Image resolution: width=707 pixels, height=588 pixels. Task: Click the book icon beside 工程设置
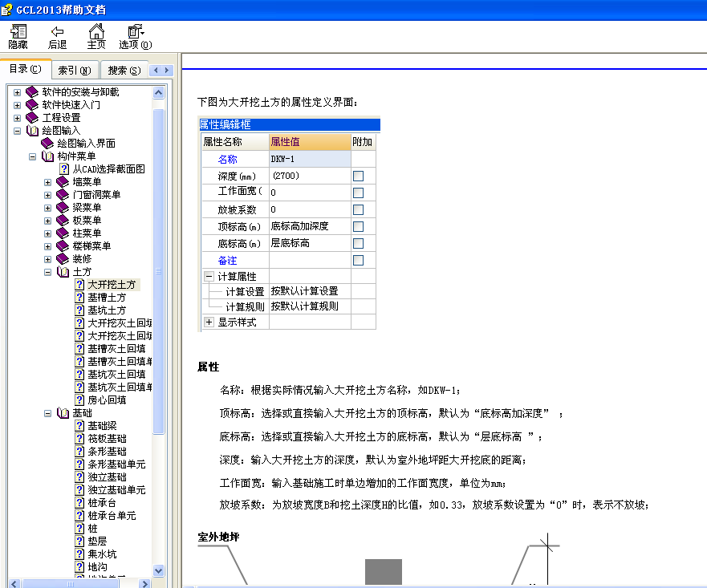(32, 118)
